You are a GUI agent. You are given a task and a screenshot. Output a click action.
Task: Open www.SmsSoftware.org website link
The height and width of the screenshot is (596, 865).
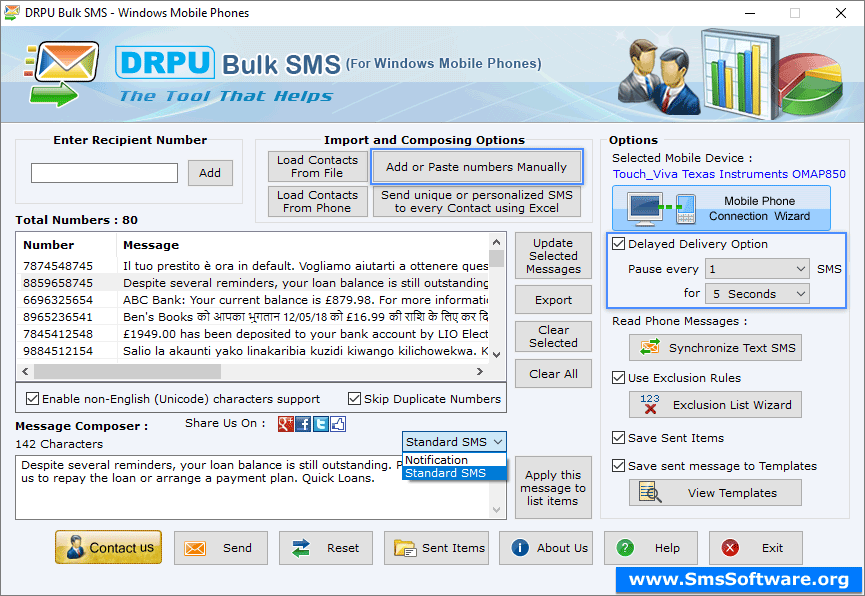[x=739, y=579]
